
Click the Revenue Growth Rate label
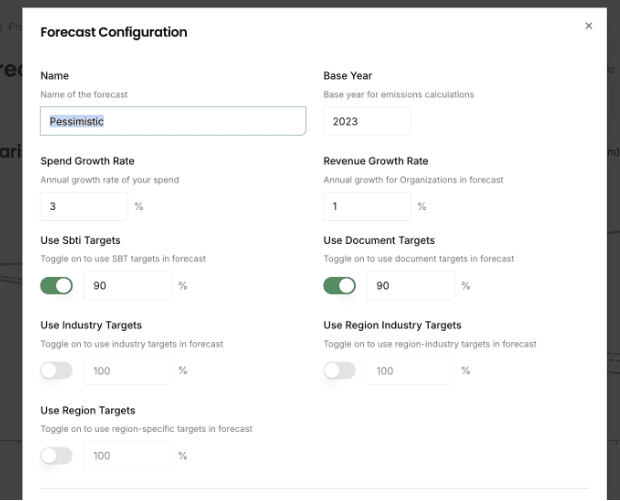pos(376,161)
